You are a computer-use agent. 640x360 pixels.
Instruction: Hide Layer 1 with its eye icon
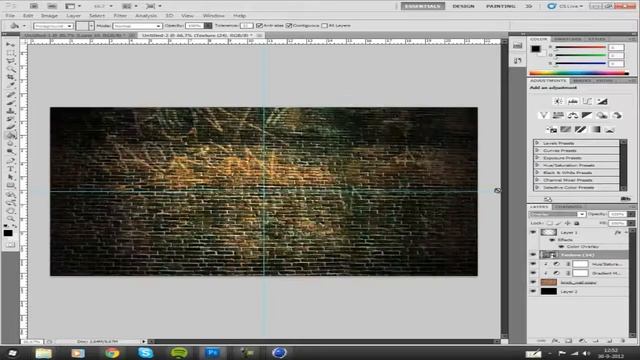point(533,232)
